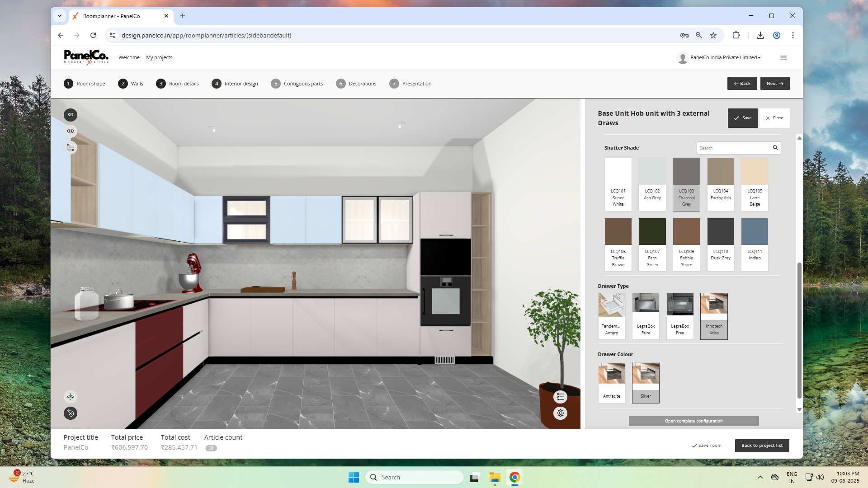Click the Shutter Shade search field
The width and height of the screenshot is (868, 488).
tap(732, 148)
